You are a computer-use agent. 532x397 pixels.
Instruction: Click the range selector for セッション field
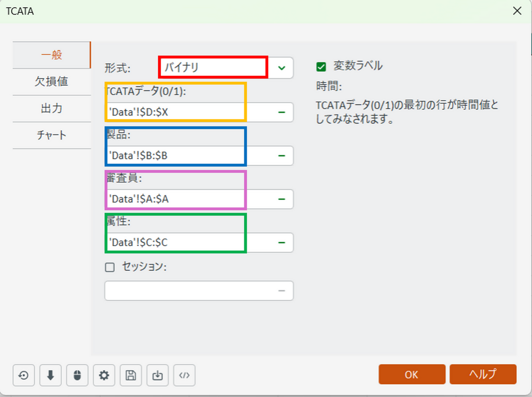click(282, 291)
